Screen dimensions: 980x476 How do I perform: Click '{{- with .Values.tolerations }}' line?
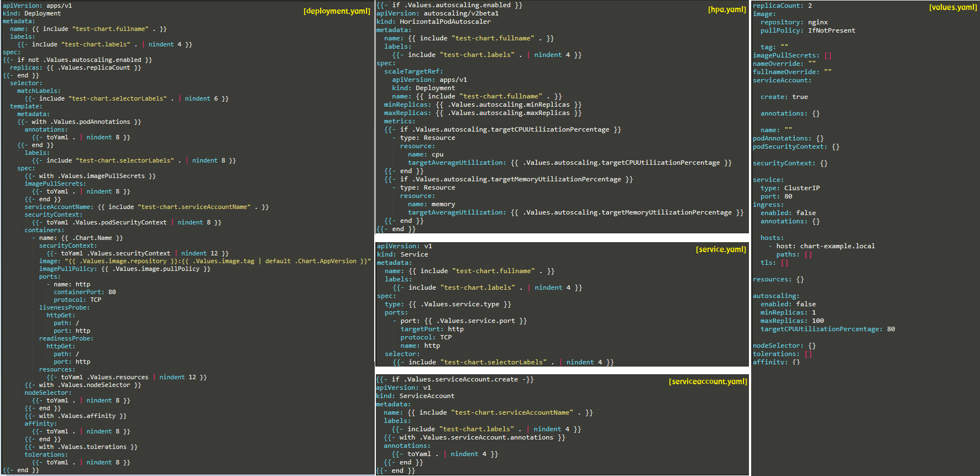pyautogui.click(x=81, y=447)
